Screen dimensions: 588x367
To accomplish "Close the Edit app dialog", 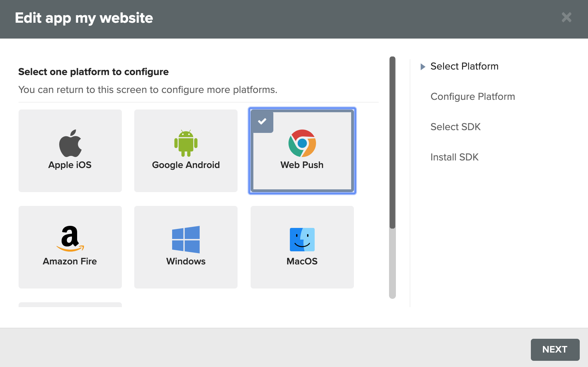I will pos(566,17).
